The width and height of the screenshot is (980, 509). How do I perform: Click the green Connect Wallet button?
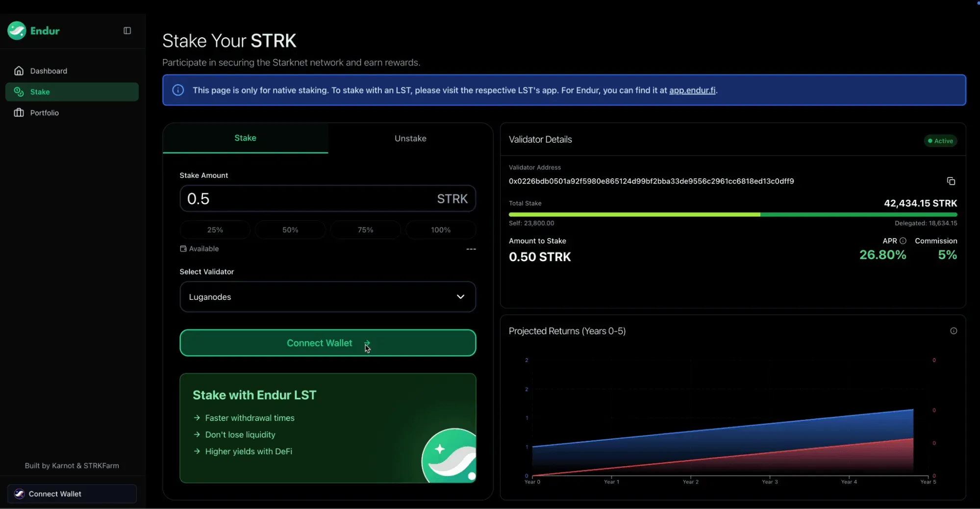pos(328,343)
